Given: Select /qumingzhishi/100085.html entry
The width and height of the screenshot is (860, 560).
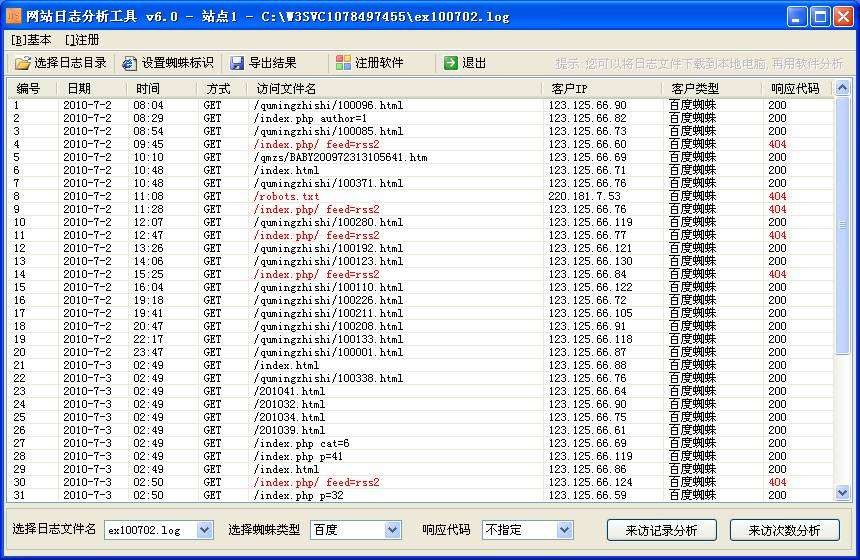Looking at the screenshot, I should click(x=328, y=132).
